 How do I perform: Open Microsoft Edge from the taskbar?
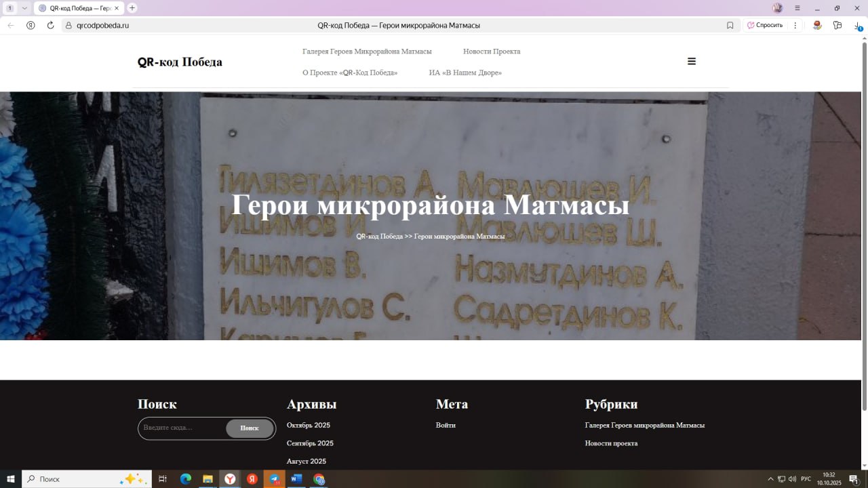point(185,479)
